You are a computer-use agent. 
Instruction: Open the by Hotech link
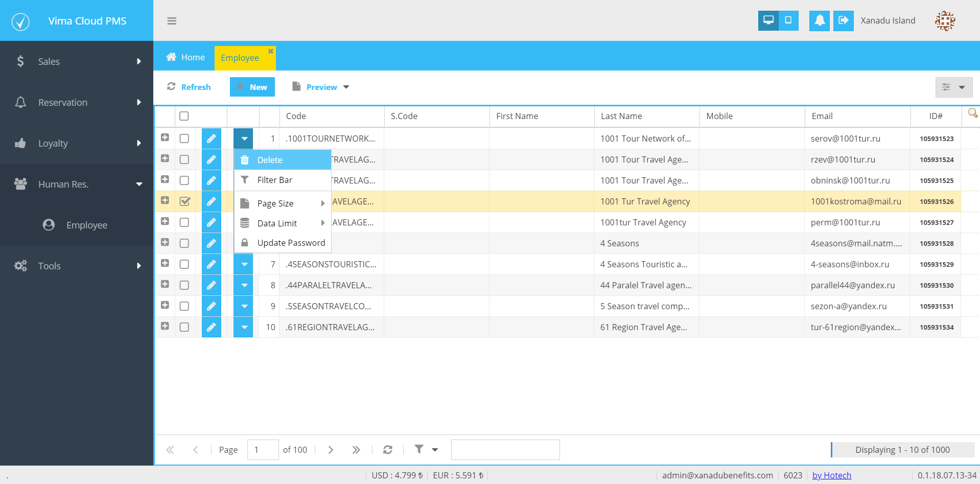click(x=832, y=475)
